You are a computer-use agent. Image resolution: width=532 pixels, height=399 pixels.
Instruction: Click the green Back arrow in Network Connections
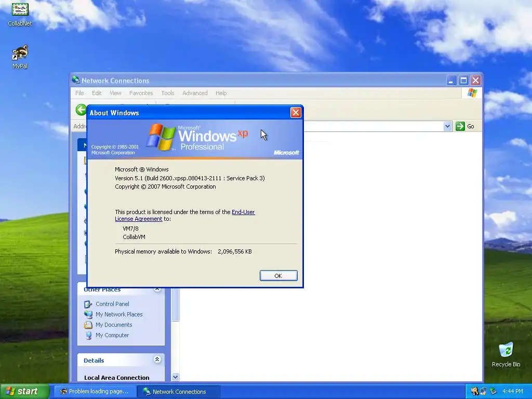(81, 110)
